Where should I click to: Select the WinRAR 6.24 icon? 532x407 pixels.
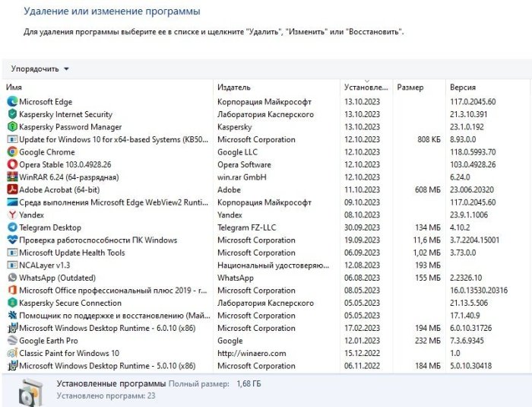[12, 177]
